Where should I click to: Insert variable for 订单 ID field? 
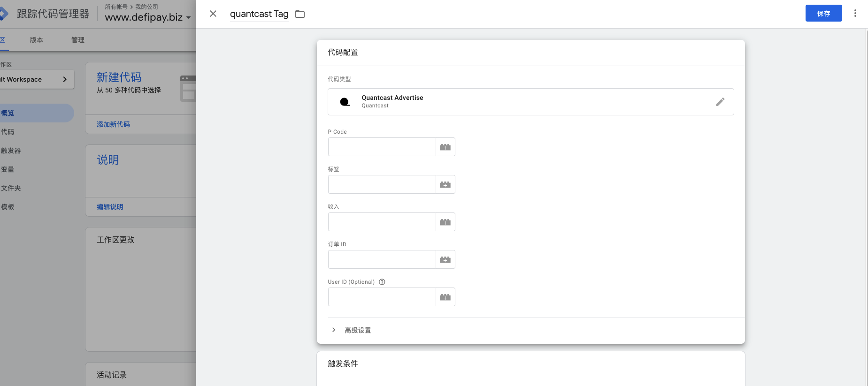pos(445,259)
